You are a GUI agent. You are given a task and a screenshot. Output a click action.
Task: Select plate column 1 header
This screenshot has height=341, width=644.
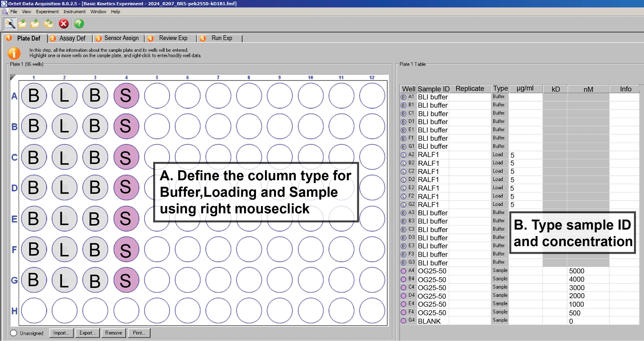(34, 77)
